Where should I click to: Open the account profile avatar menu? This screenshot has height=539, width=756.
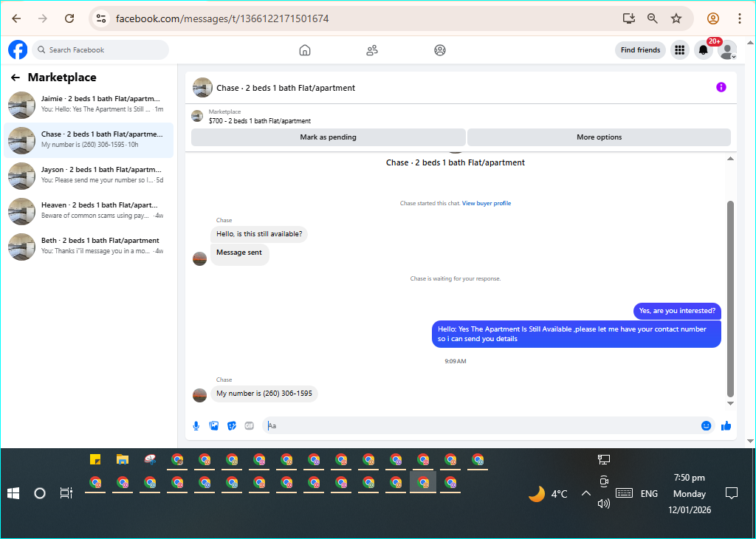727,49
